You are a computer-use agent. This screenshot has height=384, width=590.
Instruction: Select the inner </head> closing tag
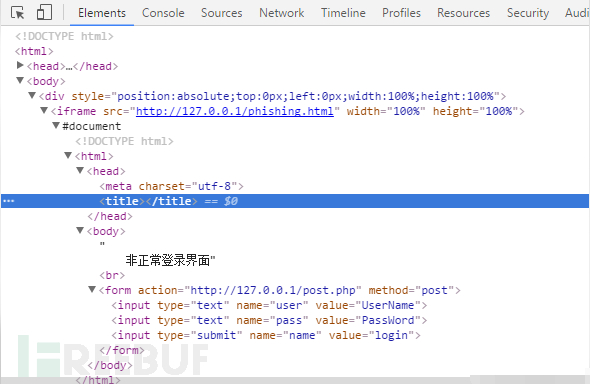110,216
